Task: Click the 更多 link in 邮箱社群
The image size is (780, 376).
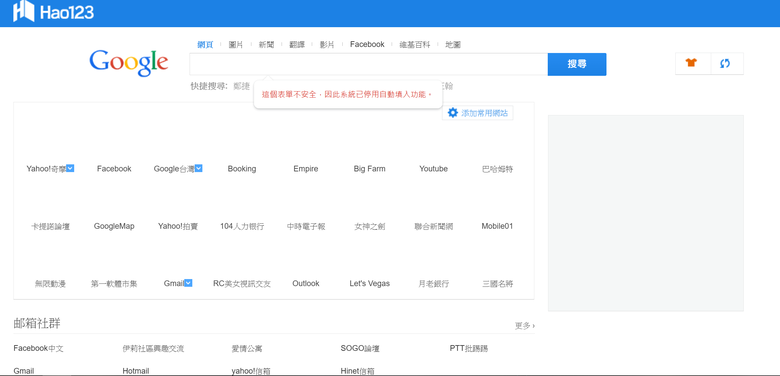Action: [525, 326]
